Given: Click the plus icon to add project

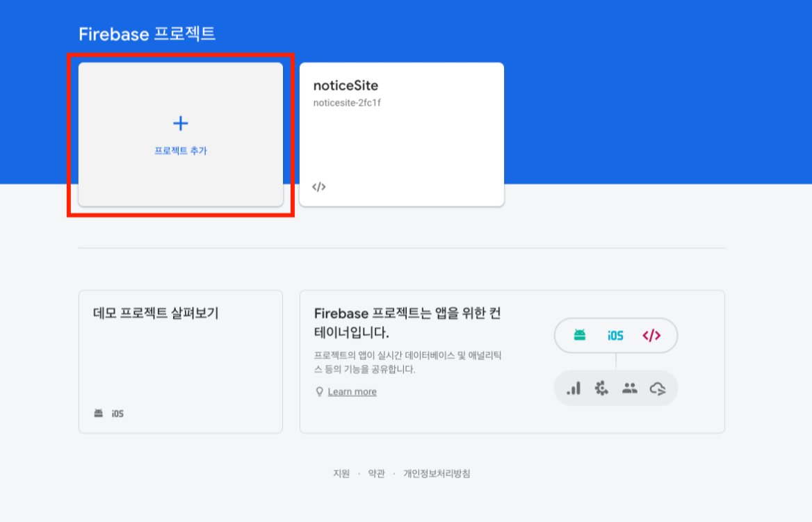Looking at the screenshot, I should 180,123.
